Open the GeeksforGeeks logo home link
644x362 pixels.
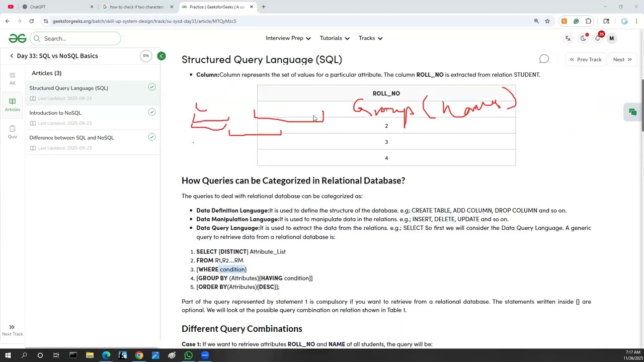17,38
